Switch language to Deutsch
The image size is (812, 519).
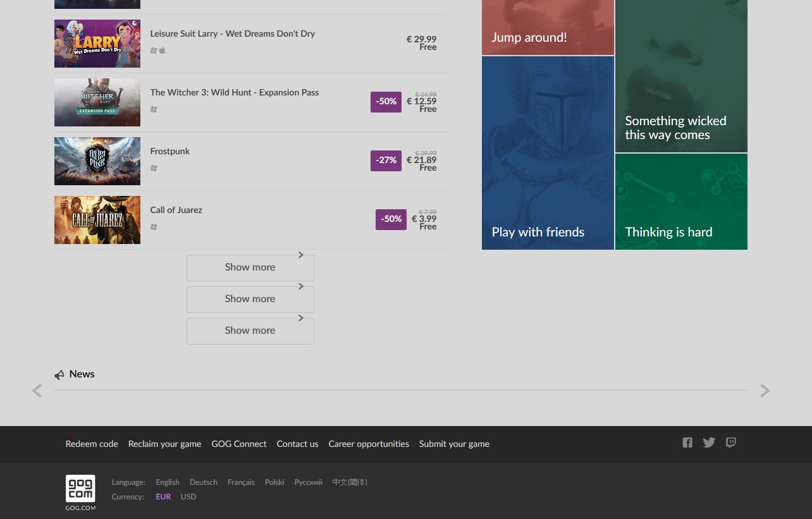(204, 482)
